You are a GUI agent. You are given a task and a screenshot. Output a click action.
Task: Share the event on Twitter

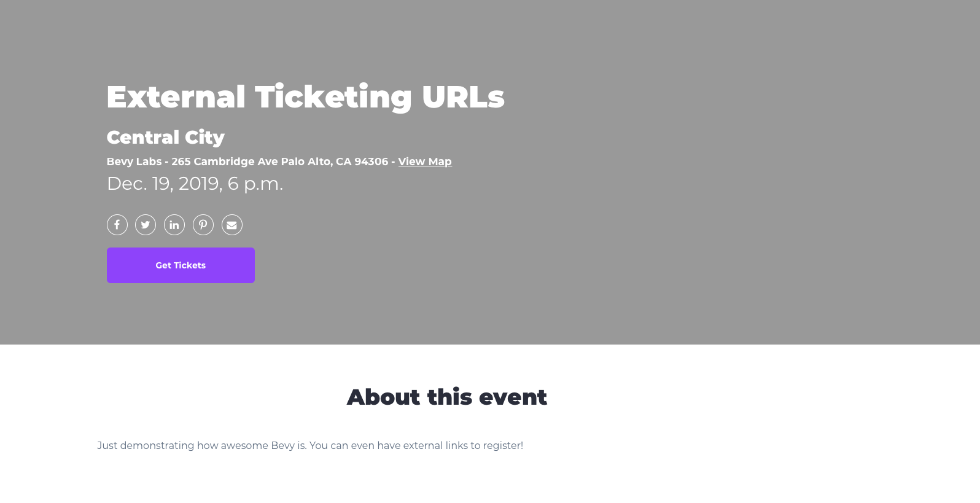[146, 225]
